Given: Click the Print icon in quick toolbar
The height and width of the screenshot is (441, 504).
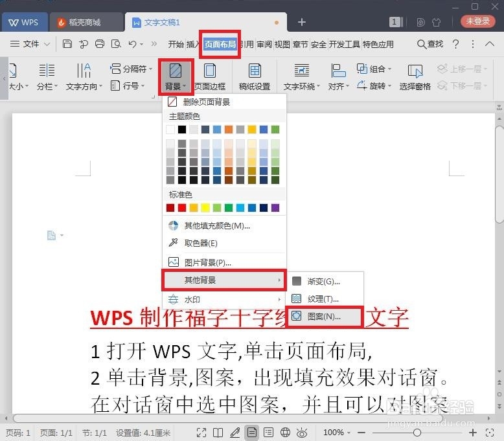Looking at the screenshot, I should point(100,43).
